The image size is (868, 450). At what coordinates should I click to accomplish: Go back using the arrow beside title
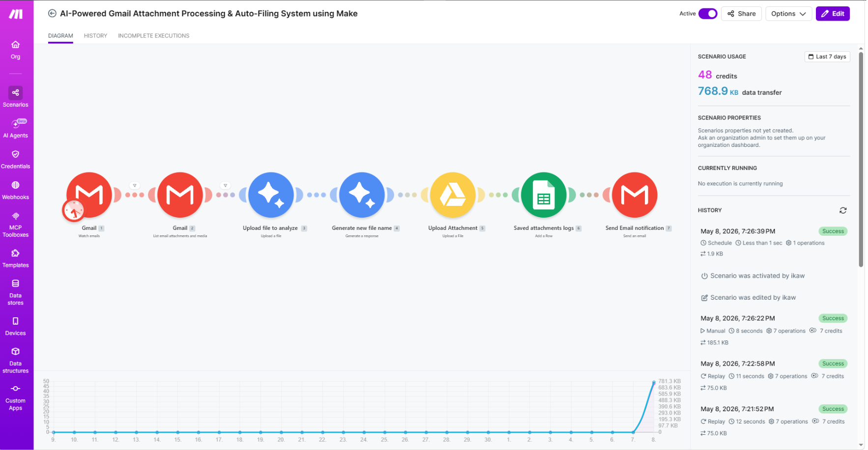pos(52,14)
